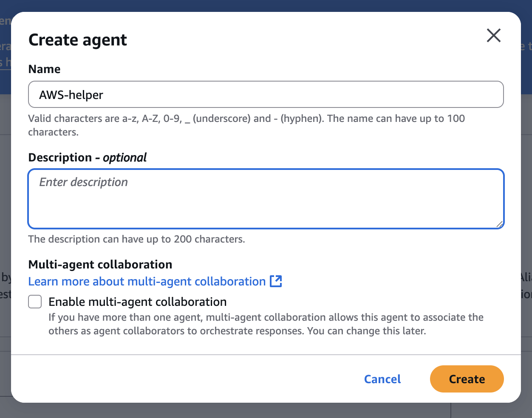The image size is (532, 418).
Task: Focus the Description text area
Action: pos(266,199)
